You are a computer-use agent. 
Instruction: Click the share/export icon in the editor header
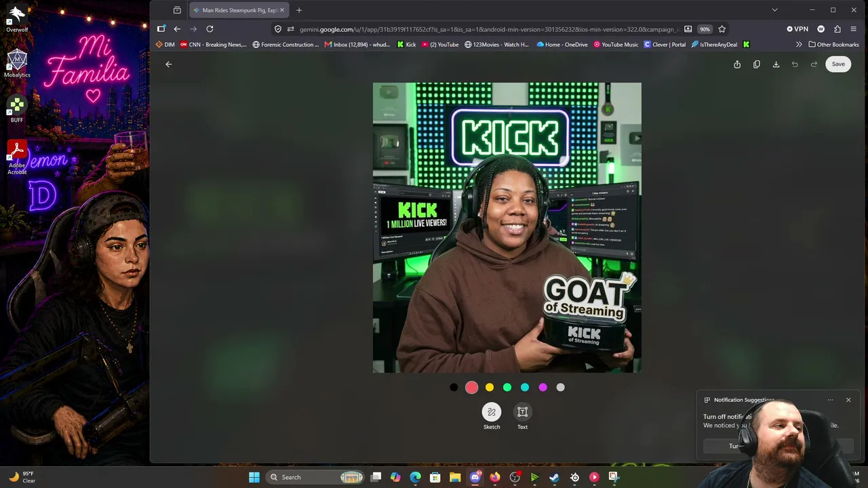[x=737, y=64]
